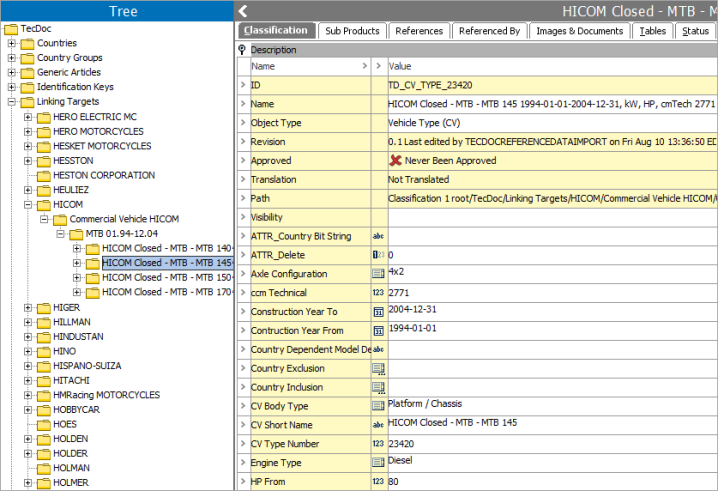Image resolution: width=718 pixels, height=491 pixels.
Task: Expand the Identification Keys node
Action: point(12,87)
